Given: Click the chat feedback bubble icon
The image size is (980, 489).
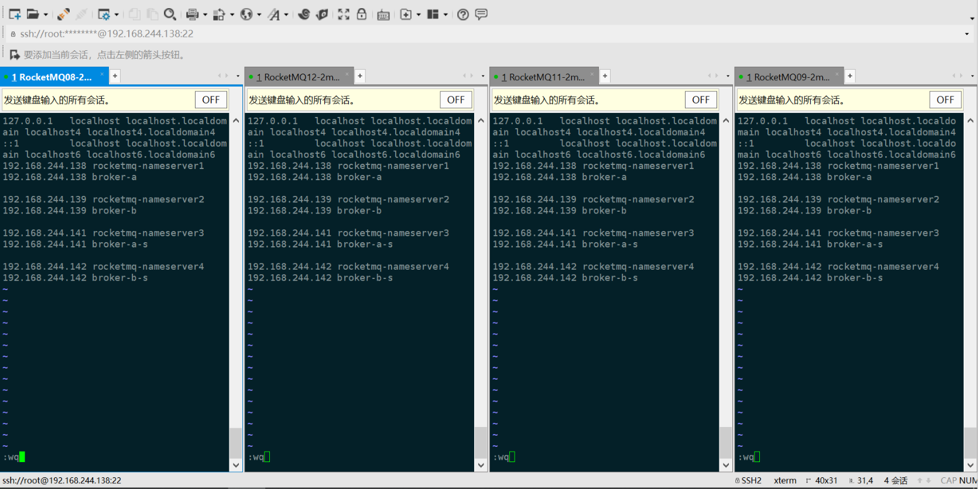Looking at the screenshot, I should (x=481, y=14).
